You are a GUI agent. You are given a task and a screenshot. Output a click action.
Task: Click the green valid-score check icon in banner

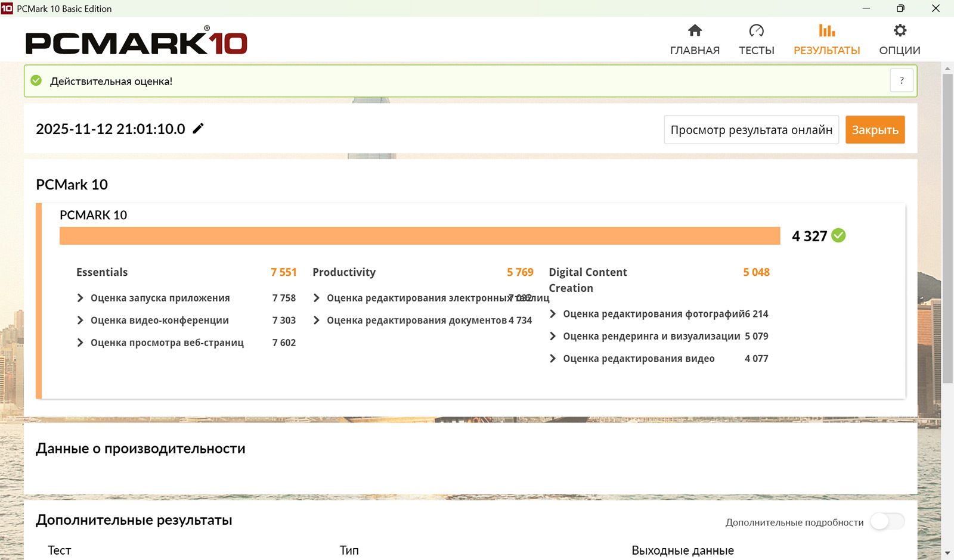[x=36, y=81]
